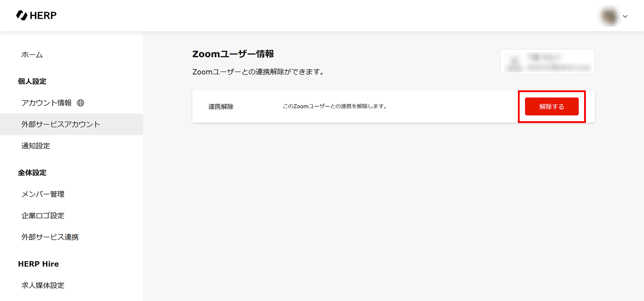The width and height of the screenshot is (644, 301).
Task: Open the user avatar menu
Action: point(609,16)
